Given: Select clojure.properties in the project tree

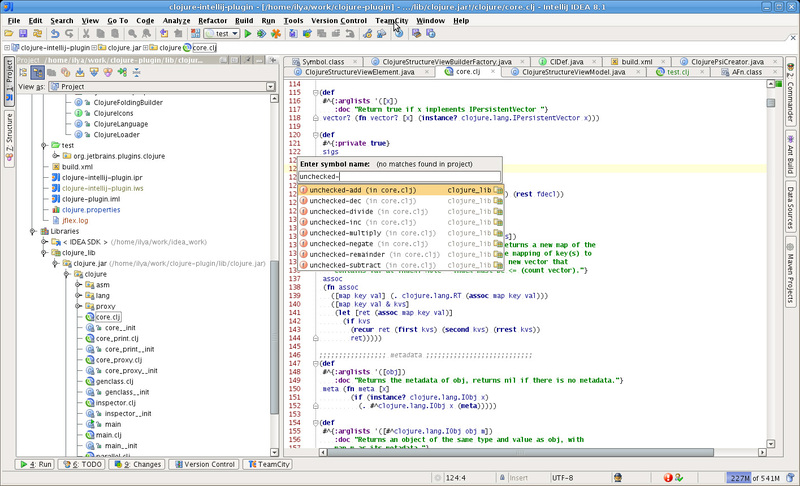Looking at the screenshot, I should pos(91,210).
